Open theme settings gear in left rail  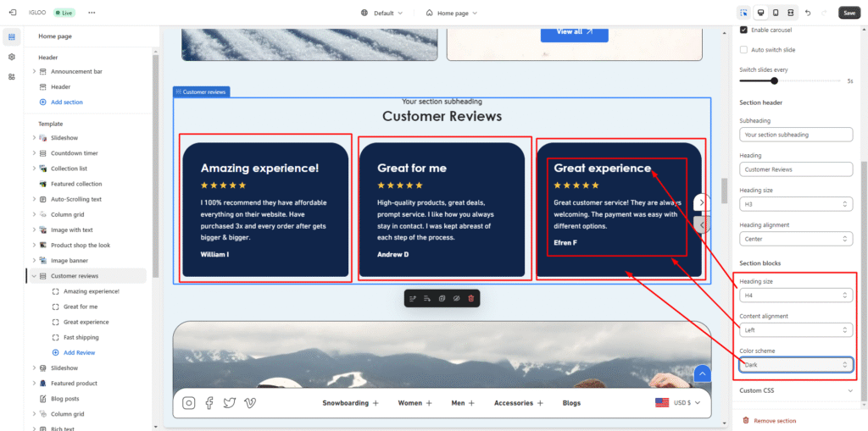[12, 57]
